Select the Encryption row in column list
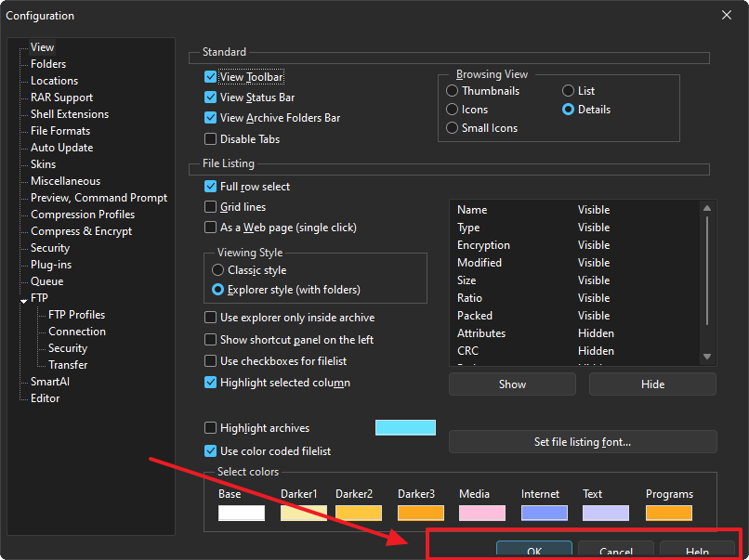This screenshot has width=749, height=560. 574,245
